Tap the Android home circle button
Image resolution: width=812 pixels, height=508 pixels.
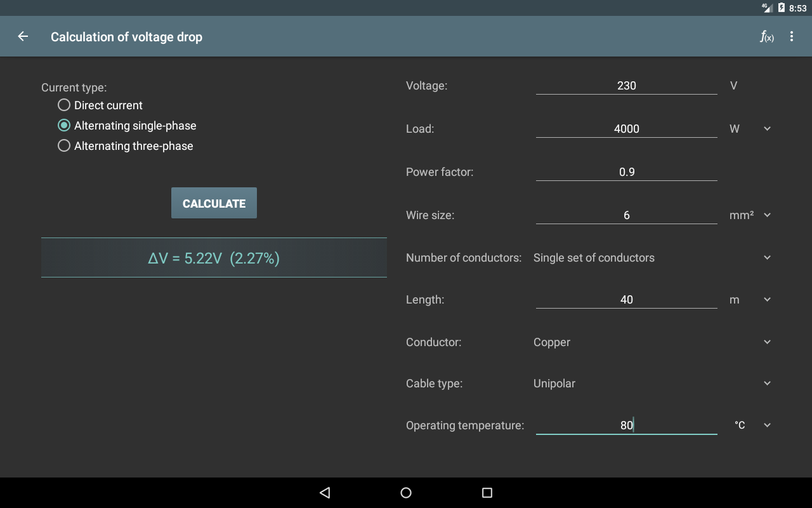coord(406,493)
